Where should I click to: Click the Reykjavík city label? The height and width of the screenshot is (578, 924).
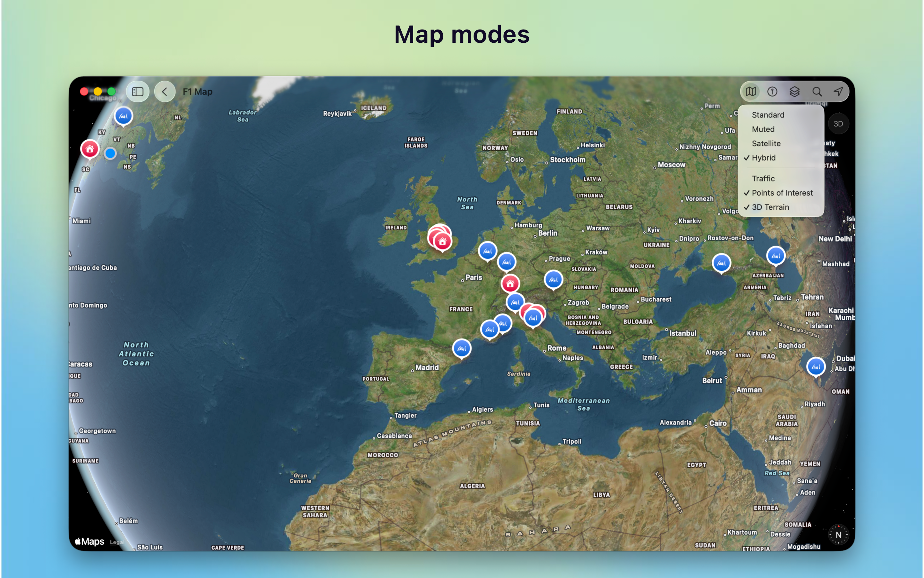pos(337,114)
